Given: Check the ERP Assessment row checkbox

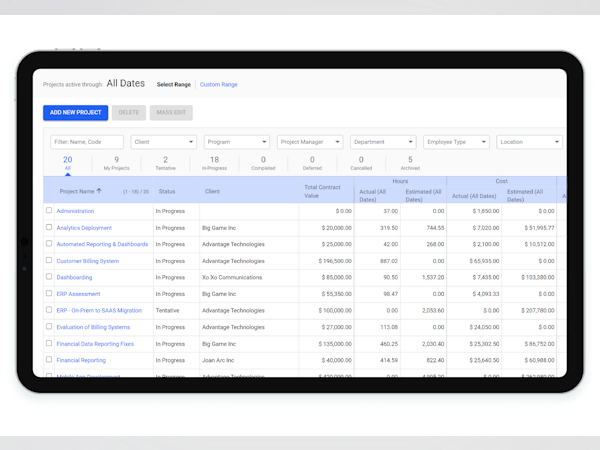Looking at the screenshot, I should pyautogui.click(x=49, y=293).
